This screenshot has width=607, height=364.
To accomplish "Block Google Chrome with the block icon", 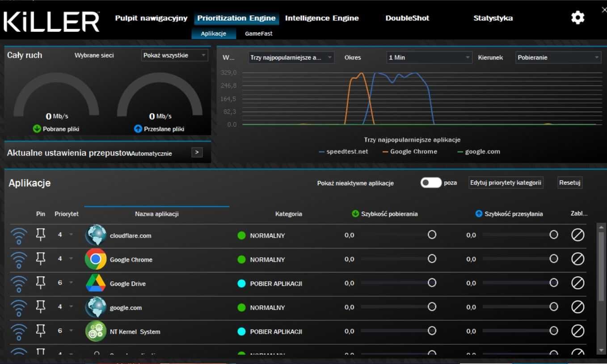I will (578, 259).
